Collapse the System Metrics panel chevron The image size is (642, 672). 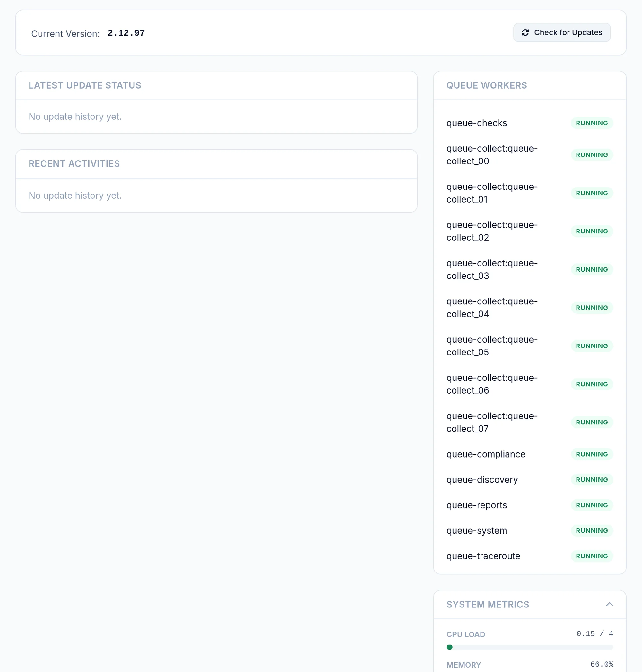coord(609,604)
